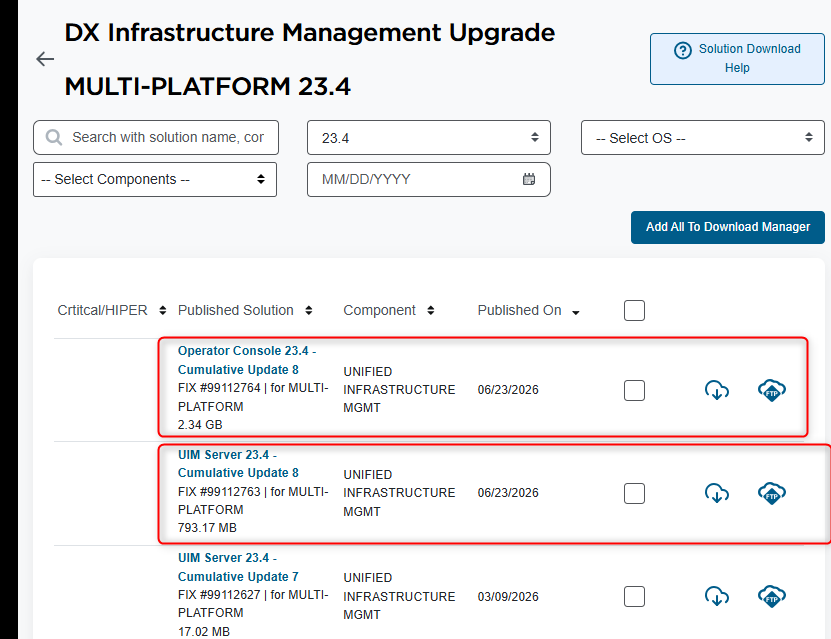
Task: Click the help question mark icon
Action: (x=683, y=50)
